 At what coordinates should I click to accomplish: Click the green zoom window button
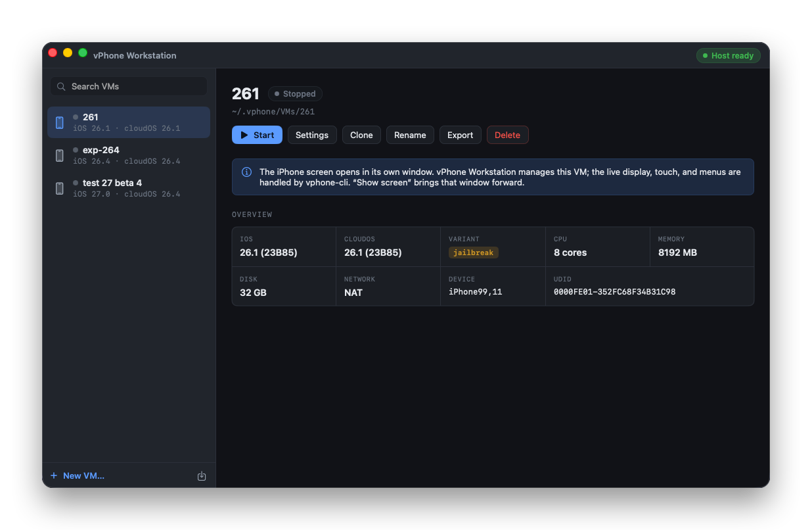point(83,53)
